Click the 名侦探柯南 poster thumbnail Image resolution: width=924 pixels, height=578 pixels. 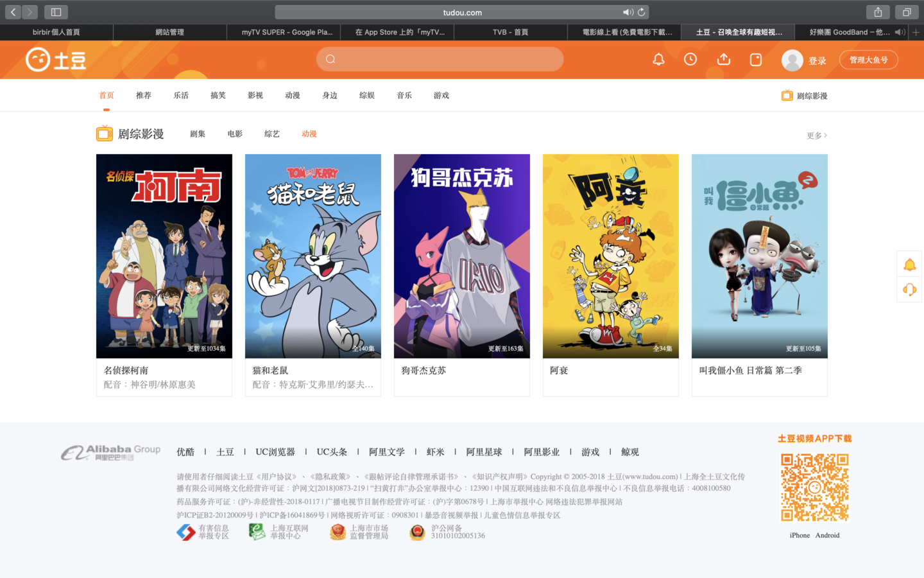tap(164, 256)
